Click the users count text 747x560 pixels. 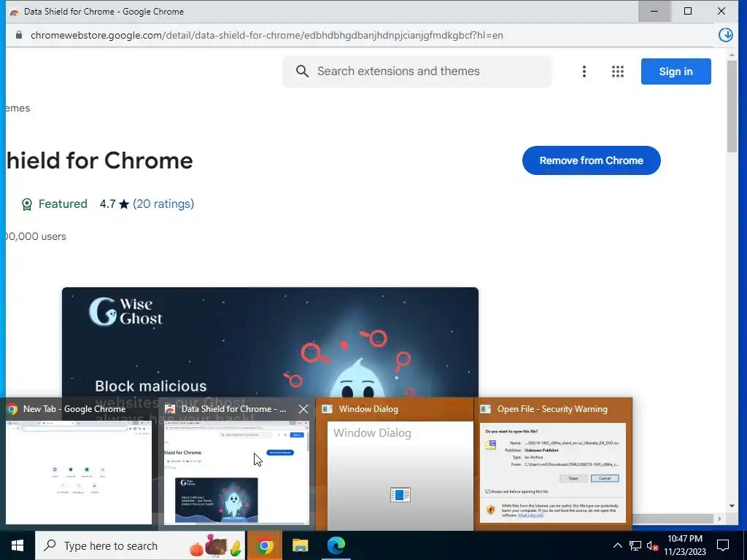(x=35, y=237)
